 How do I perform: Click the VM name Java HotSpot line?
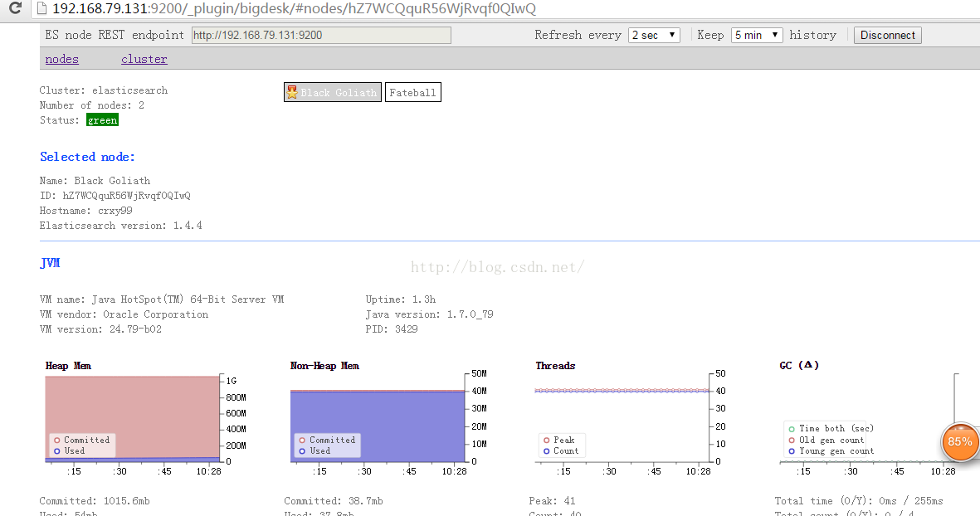coord(162,299)
